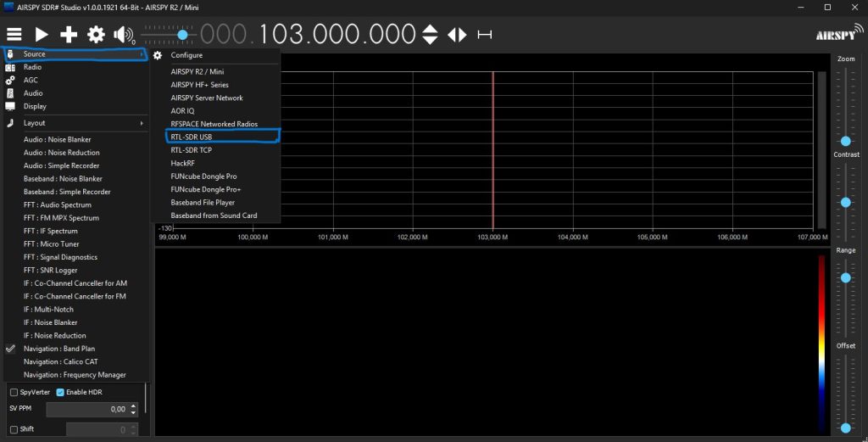Open the Source submenu

tap(75, 53)
